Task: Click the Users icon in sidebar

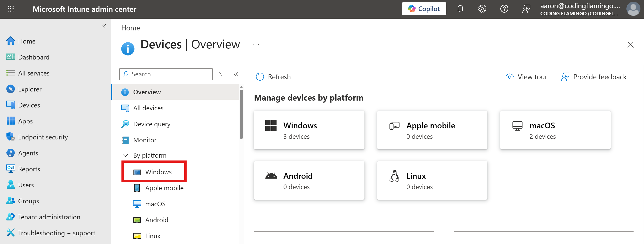Action: click(x=10, y=185)
